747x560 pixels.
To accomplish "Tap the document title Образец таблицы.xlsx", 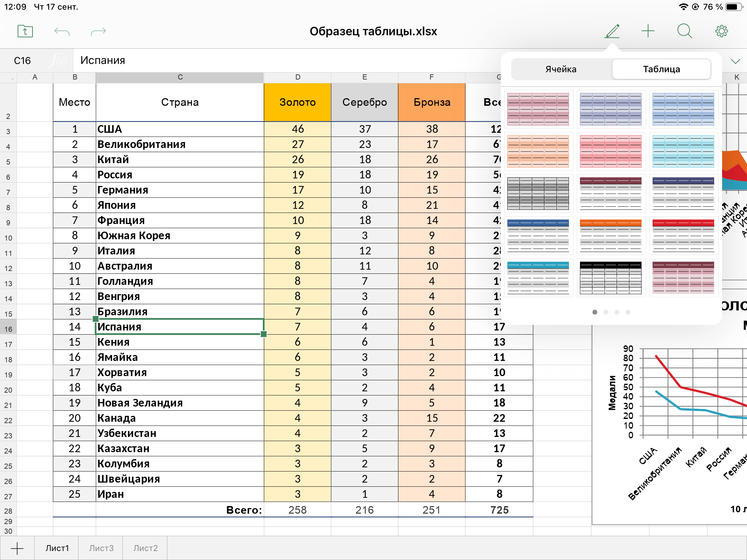I will (x=373, y=31).
